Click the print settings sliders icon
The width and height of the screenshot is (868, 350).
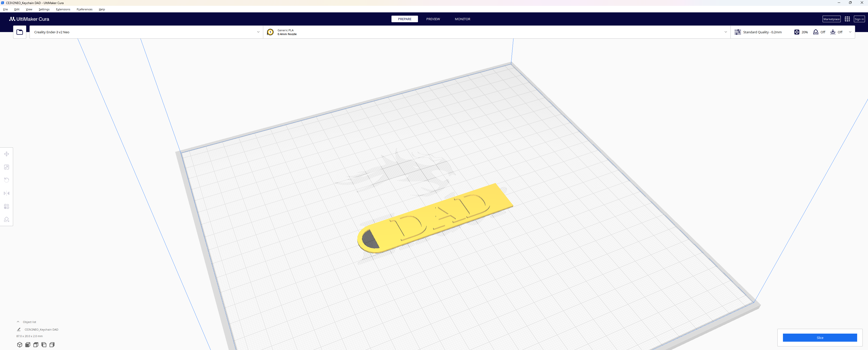click(738, 32)
